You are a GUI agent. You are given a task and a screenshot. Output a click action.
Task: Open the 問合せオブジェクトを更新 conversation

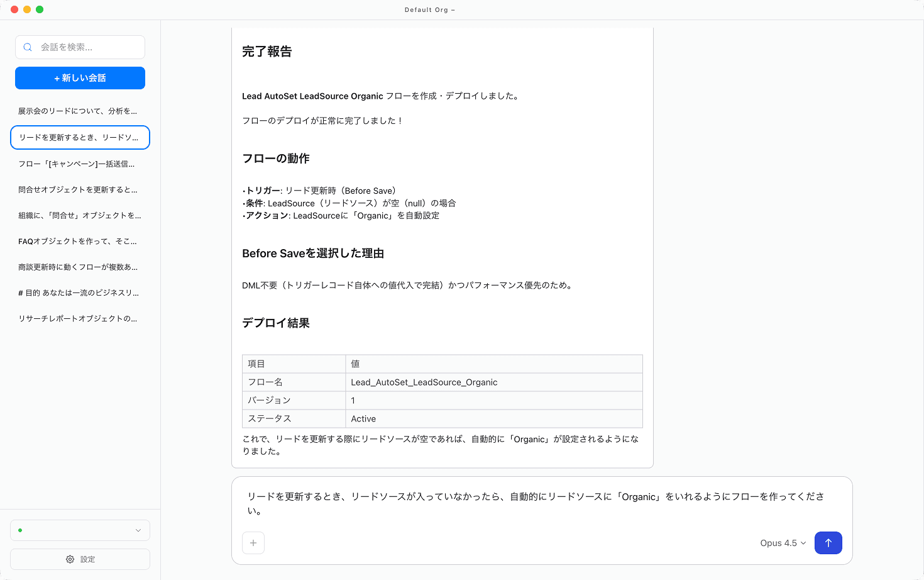(80, 189)
